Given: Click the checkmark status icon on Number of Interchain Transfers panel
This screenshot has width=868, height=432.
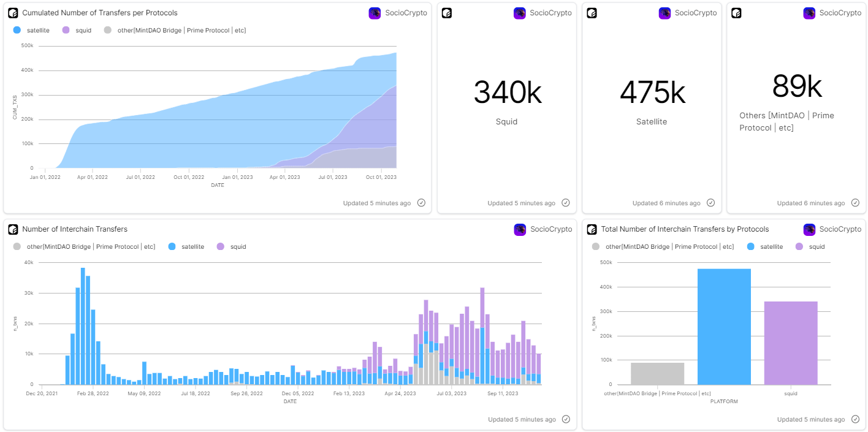Looking at the screenshot, I should point(566,419).
